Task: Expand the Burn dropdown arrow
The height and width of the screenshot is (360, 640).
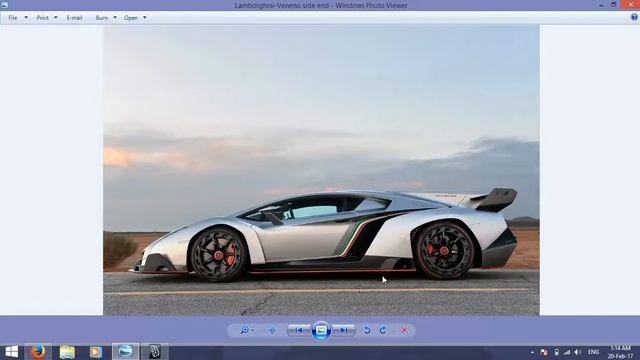Action: click(115, 18)
